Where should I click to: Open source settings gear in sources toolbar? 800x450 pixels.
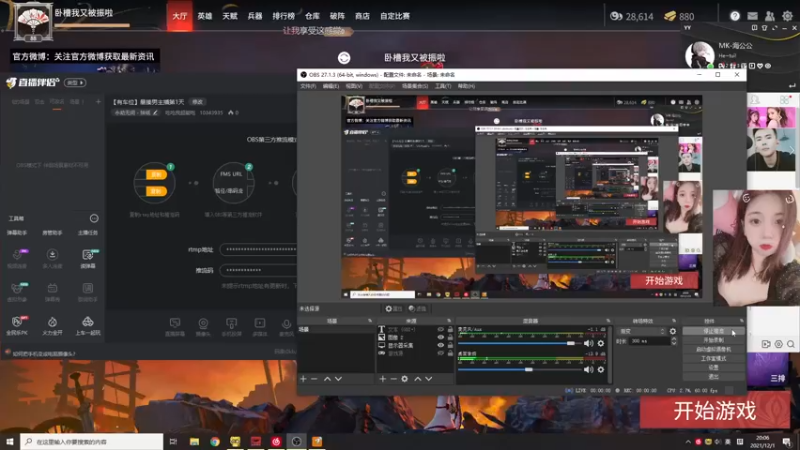405,379
